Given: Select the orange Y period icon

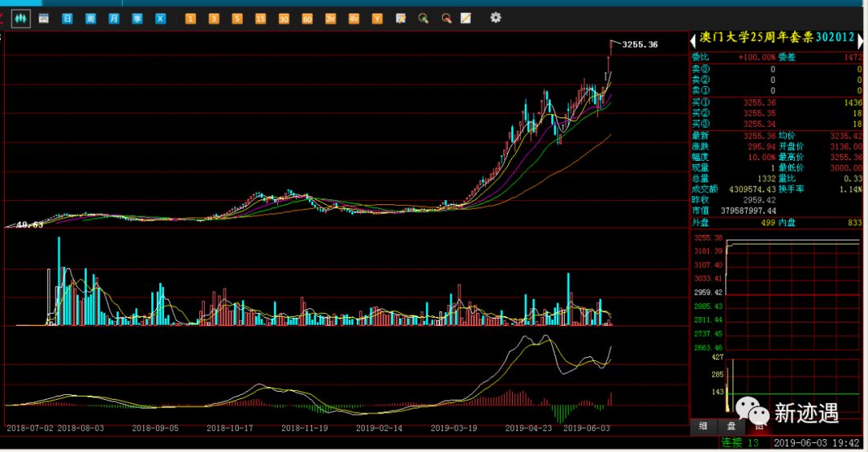Looking at the screenshot, I should tap(377, 18).
